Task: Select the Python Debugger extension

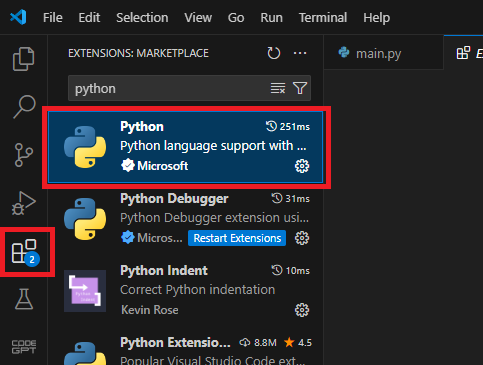Action: (x=186, y=219)
